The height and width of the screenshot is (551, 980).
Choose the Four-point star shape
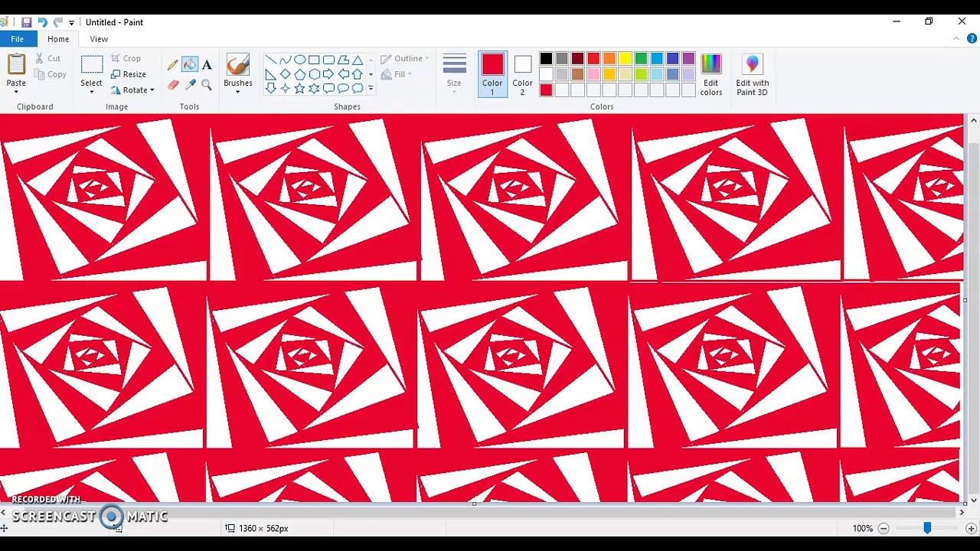point(285,89)
